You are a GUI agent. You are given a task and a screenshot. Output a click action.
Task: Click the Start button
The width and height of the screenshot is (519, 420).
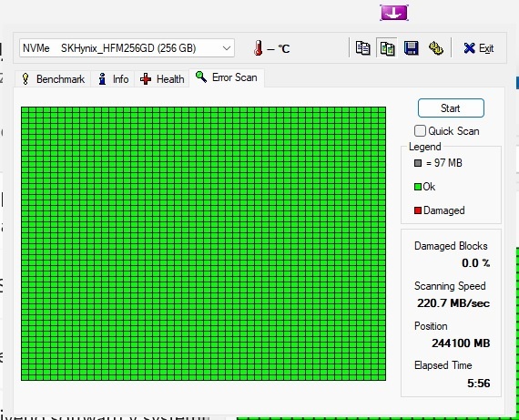[x=451, y=108]
